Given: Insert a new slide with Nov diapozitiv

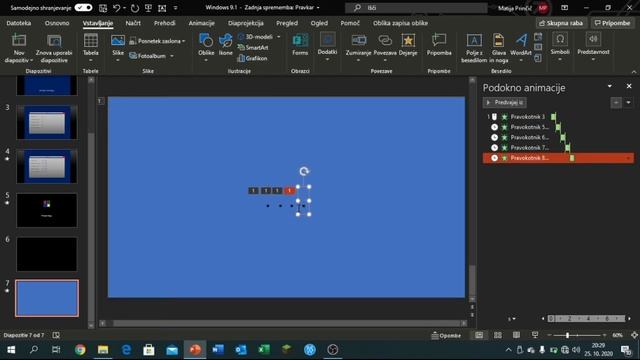Looking at the screenshot, I should pyautogui.click(x=19, y=48).
